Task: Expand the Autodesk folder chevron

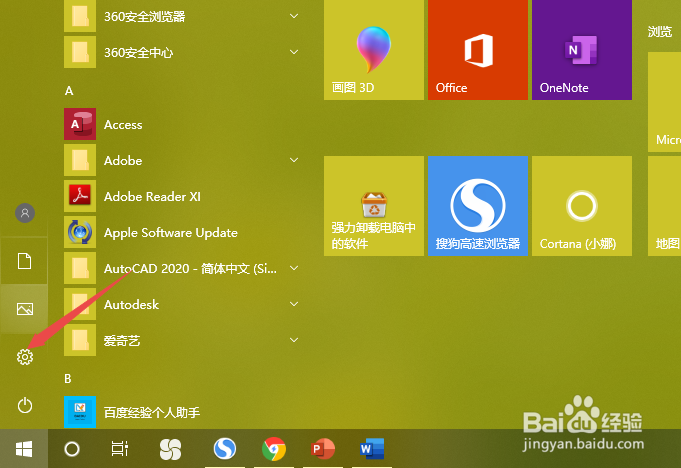Action: coord(294,304)
